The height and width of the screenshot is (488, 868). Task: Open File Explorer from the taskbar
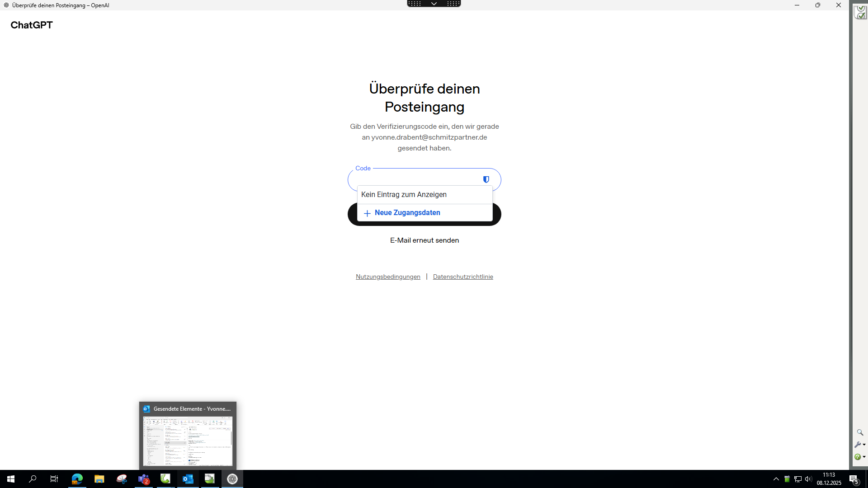(x=99, y=479)
